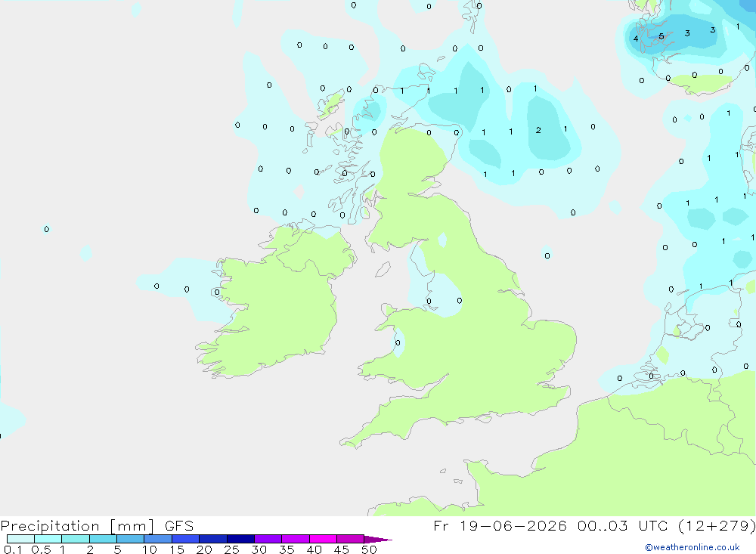Click the 0.1–0.5 mm legend color swatch
The width and height of the screenshot is (756, 554).
[x=20, y=539]
